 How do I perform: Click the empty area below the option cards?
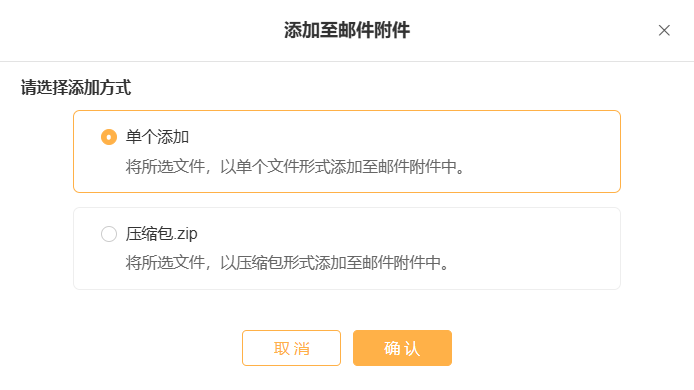click(x=347, y=309)
